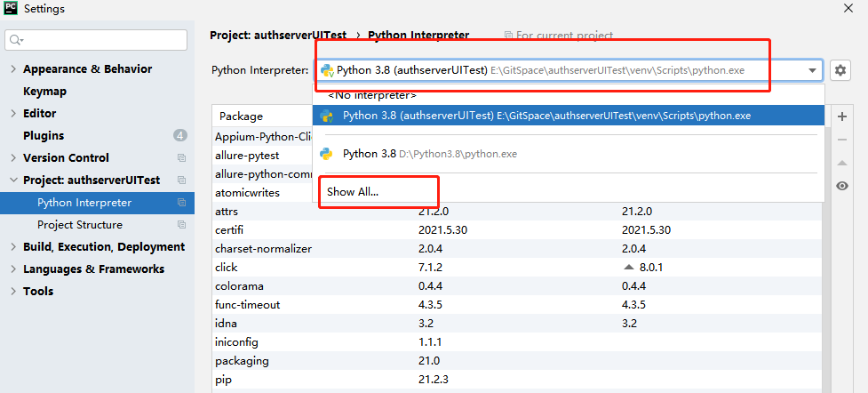Select Python 3.8 D:\Python3.8\python.exe option
Image resolution: width=868 pixels, height=393 pixels.
569,154
